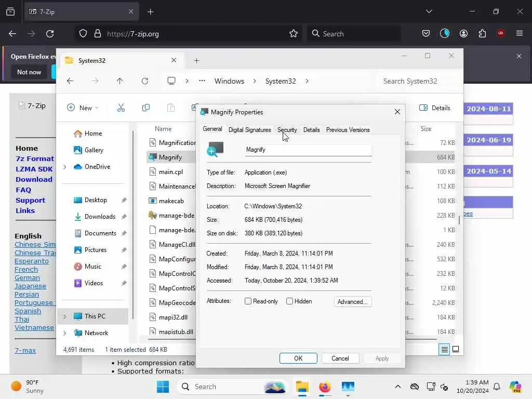The image size is (532, 399).
Task: Check the Hidden attribute checkbox
Action: [289, 301]
